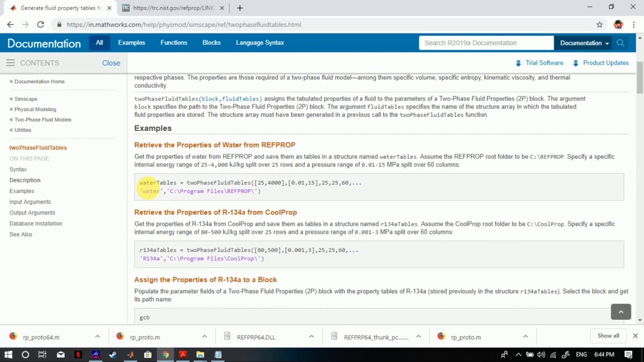Open Task View in the taskbar
Screen dimensions: 644x362
point(42,354)
